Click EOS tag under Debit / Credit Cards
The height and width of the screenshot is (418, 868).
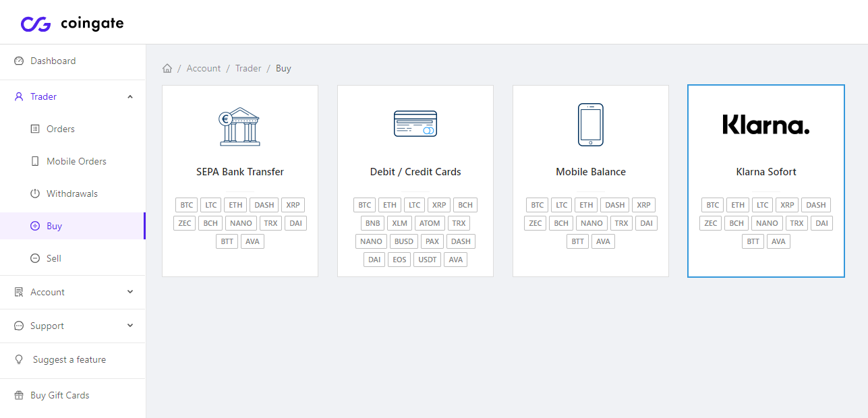(x=400, y=260)
